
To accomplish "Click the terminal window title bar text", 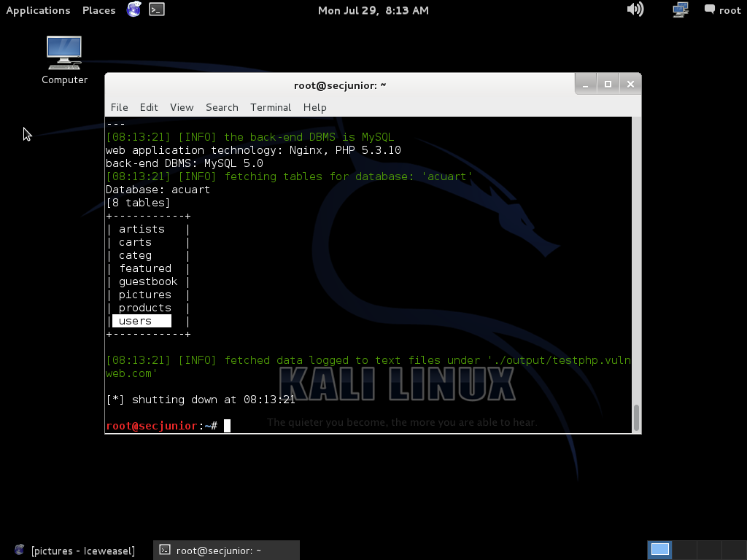I will [x=340, y=86].
